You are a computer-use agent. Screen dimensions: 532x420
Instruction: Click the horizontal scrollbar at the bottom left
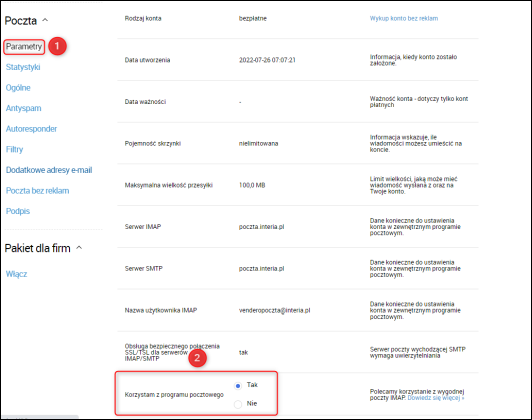[x=40, y=416]
